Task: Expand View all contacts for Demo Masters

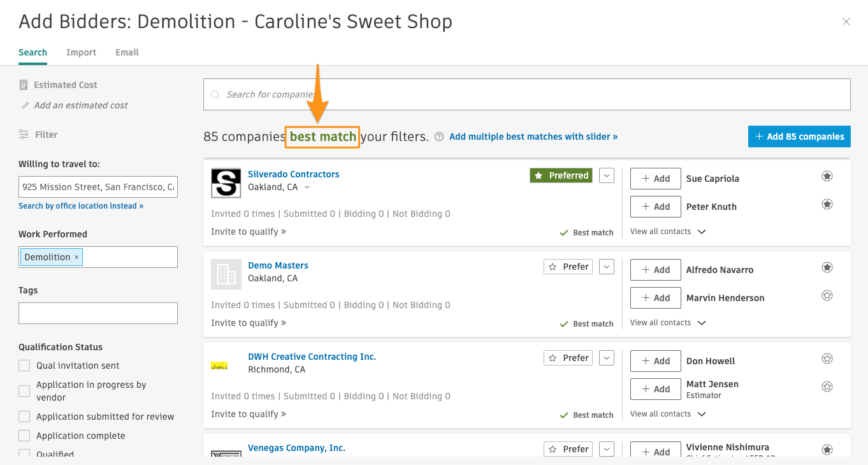Action: pyautogui.click(x=668, y=323)
